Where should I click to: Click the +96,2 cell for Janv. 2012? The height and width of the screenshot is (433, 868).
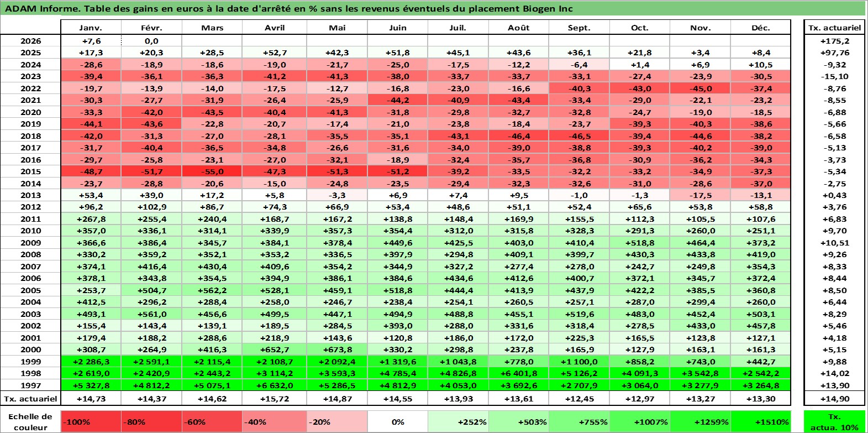[91, 207]
